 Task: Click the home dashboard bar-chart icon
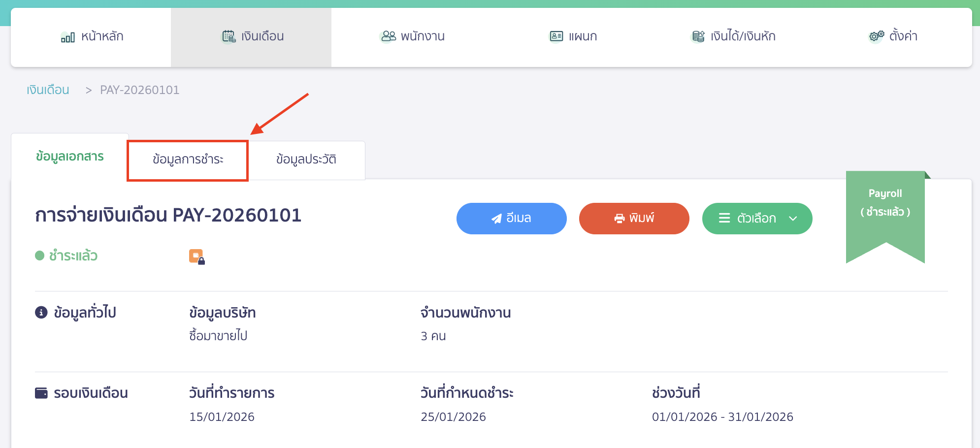(x=67, y=37)
